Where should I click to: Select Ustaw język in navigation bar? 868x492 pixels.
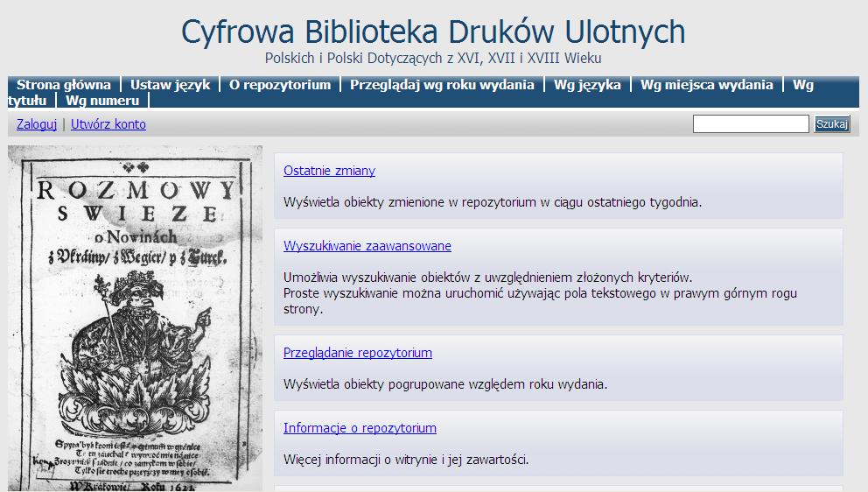pos(170,85)
